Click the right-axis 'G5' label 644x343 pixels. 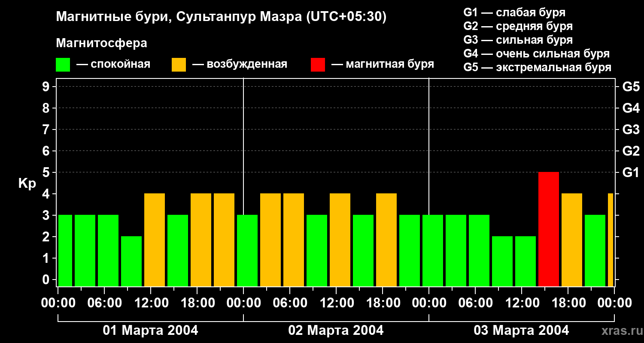tap(631, 87)
